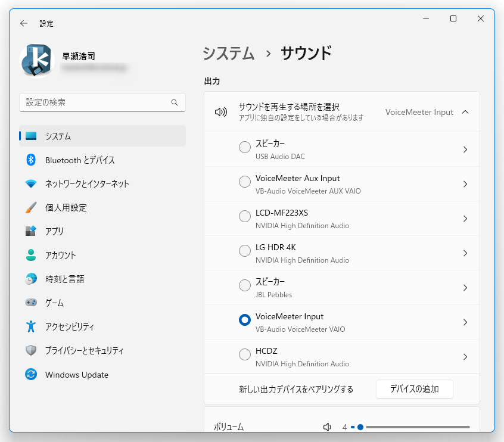Image resolution: width=504 pixels, height=442 pixels.
Task: Mute using the volume speaker icon
Action: (327, 427)
